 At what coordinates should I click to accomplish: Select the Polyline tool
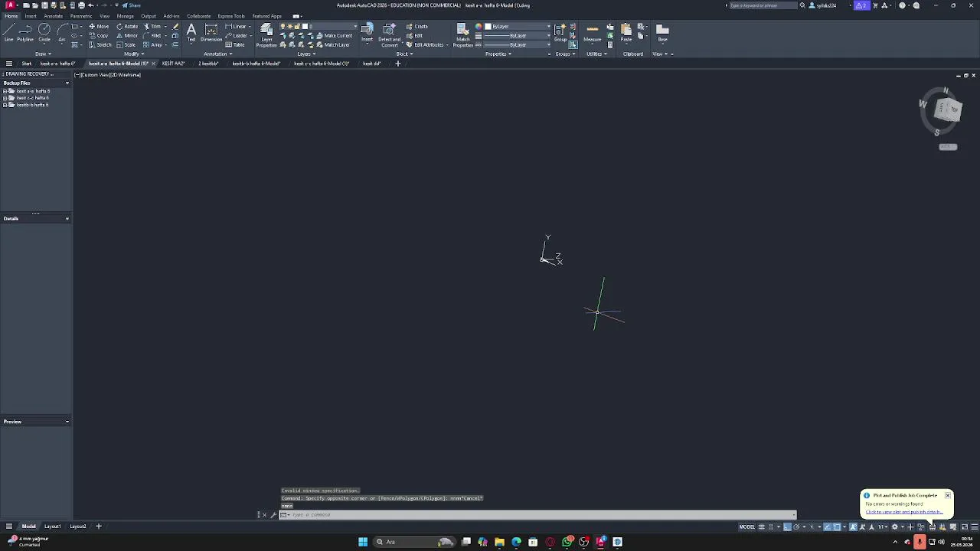click(x=25, y=32)
